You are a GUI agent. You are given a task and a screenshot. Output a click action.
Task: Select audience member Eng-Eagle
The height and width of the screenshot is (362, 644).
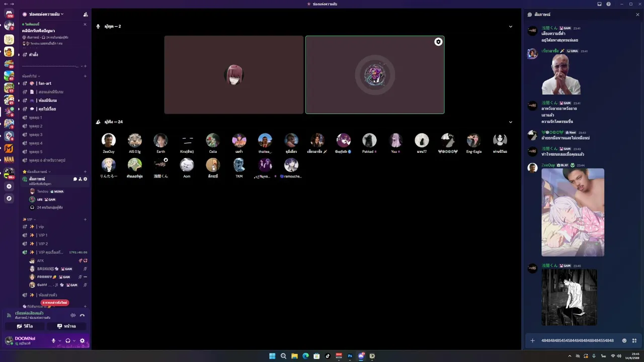474,143
